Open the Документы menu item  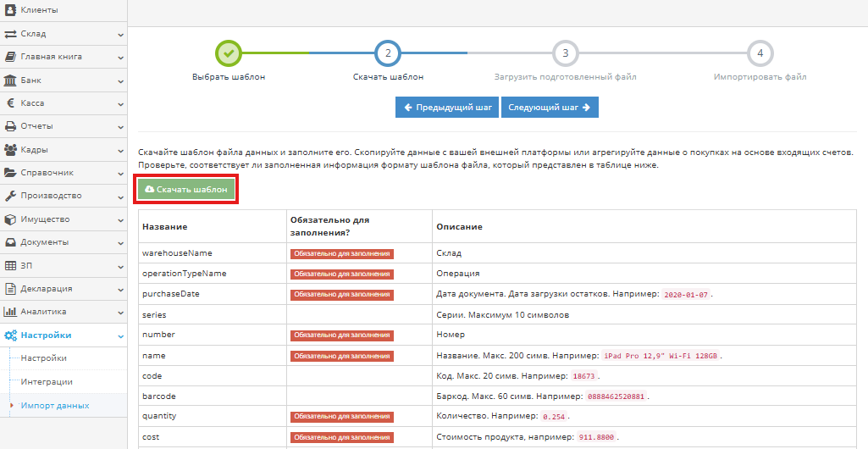(44, 242)
